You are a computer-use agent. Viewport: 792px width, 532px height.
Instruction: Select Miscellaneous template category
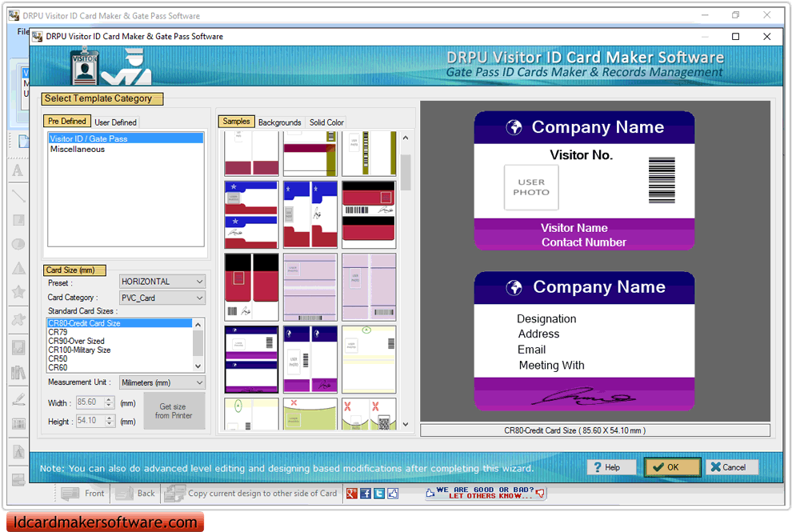[126, 149]
